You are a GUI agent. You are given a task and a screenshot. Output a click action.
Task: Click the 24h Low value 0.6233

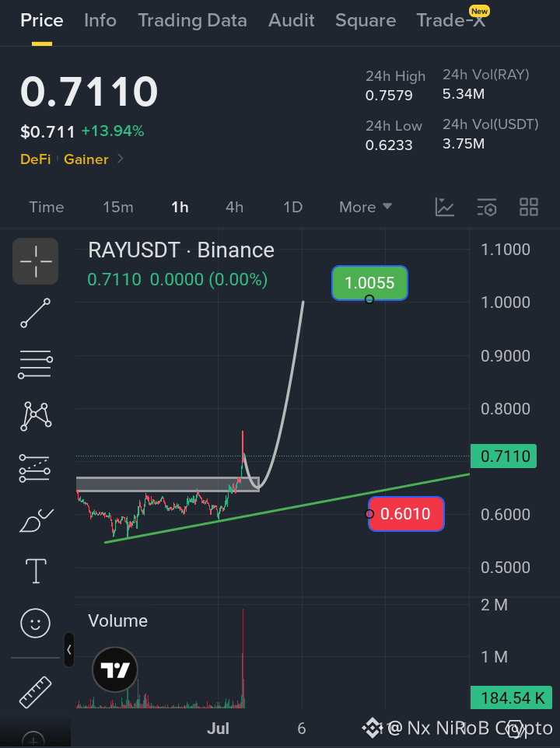[x=389, y=145]
